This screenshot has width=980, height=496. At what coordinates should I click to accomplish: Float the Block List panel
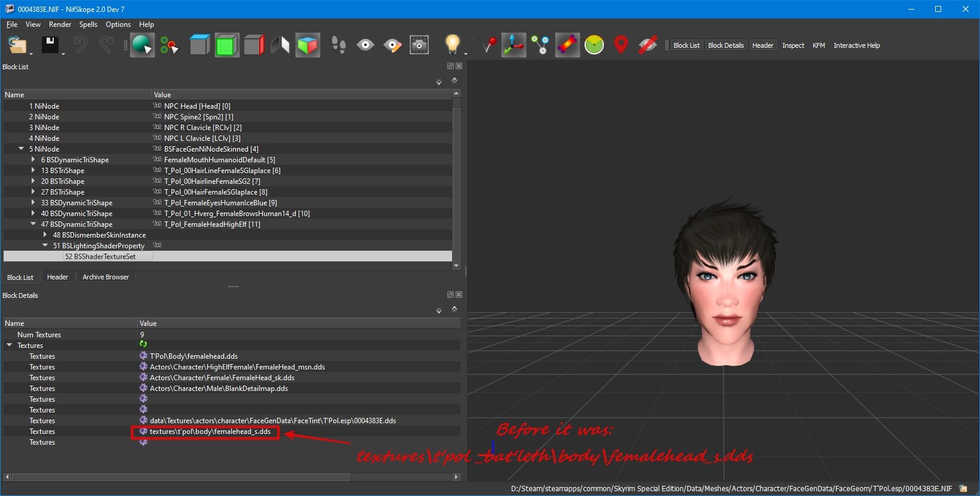(x=450, y=66)
